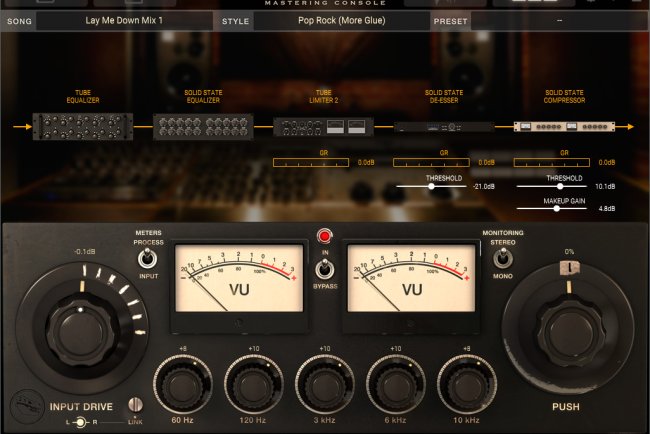Select the Tube Limiter 2 rack unit
The width and height of the screenshot is (650, 434).
tap(323, 127)
